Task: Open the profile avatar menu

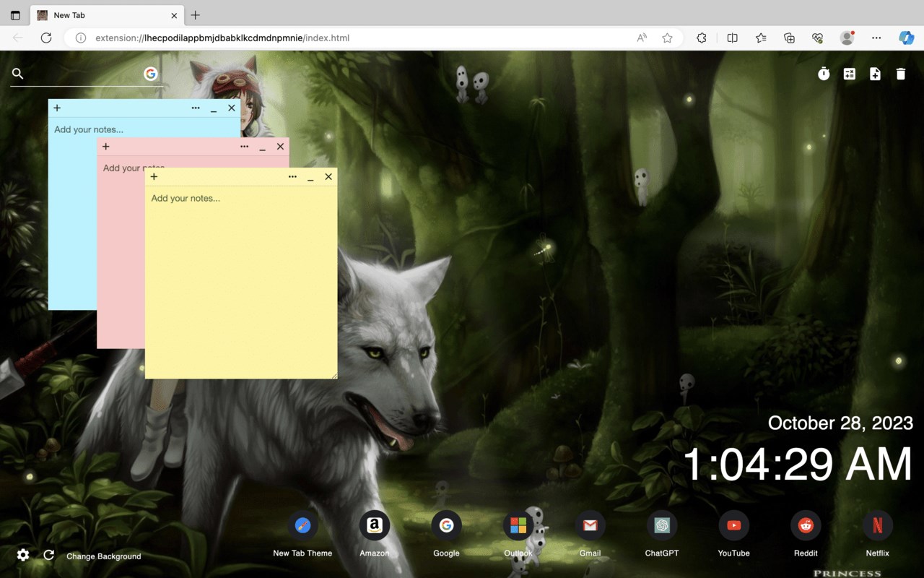Action: point(847,38)
